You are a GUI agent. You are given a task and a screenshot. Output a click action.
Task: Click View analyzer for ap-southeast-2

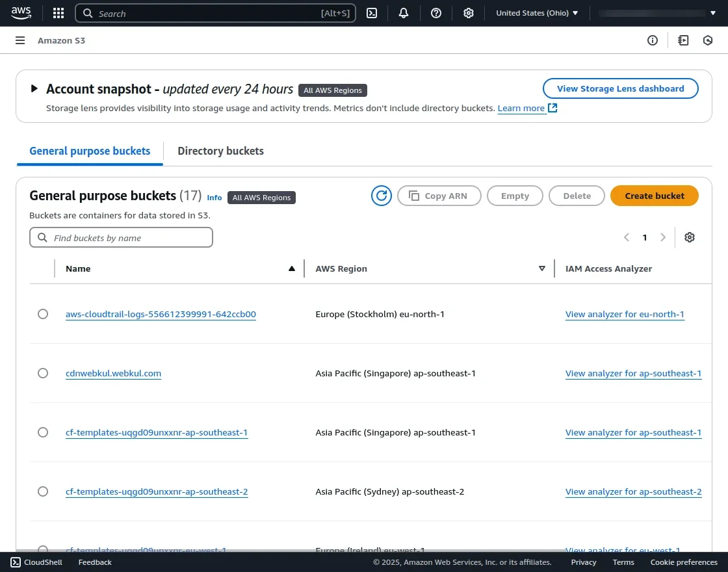pyautogui.click(x=633, y=491)
